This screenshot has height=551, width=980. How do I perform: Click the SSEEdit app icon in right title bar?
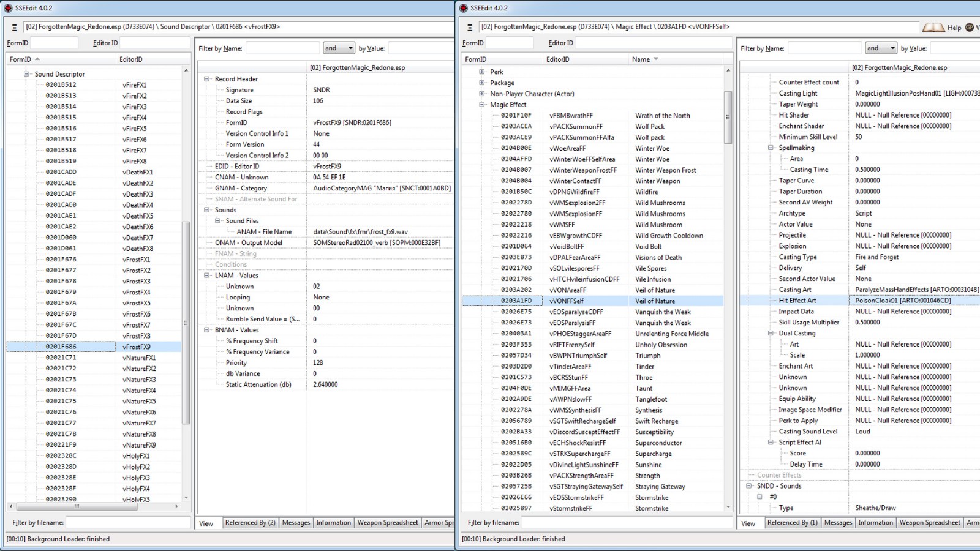pos(463,8)
